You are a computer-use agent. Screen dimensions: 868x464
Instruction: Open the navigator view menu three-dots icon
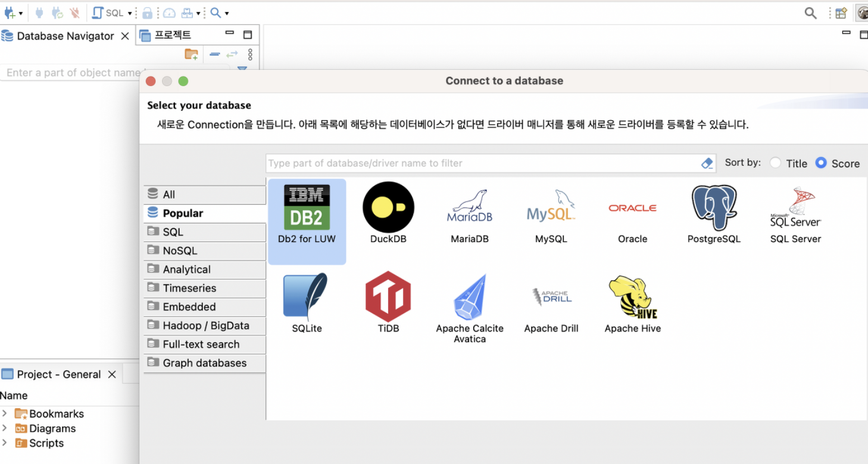(x=250, y=54)
